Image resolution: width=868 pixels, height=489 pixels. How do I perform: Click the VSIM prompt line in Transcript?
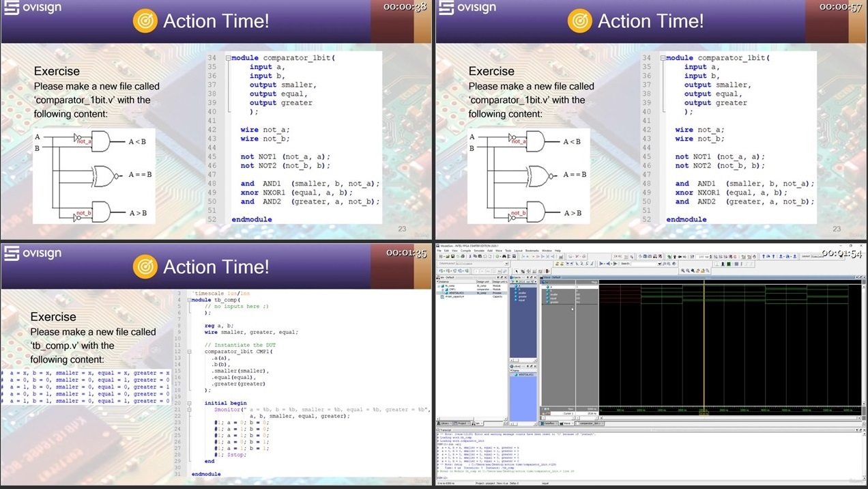click(444, 477)
